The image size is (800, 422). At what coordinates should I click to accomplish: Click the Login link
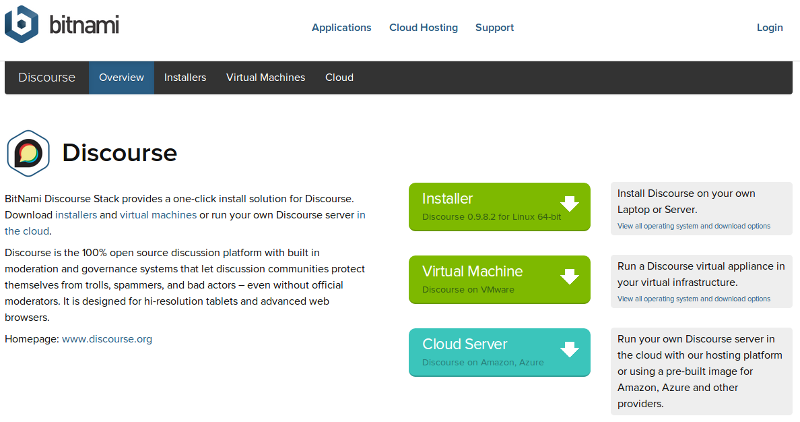pyautogui.click(x=770, y=28)
